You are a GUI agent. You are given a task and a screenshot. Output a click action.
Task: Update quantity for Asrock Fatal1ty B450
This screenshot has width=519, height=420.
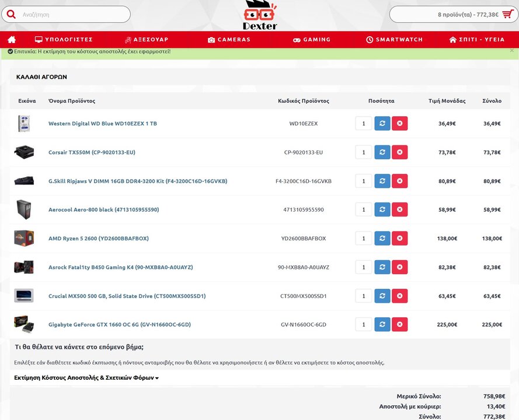point(382,267)
